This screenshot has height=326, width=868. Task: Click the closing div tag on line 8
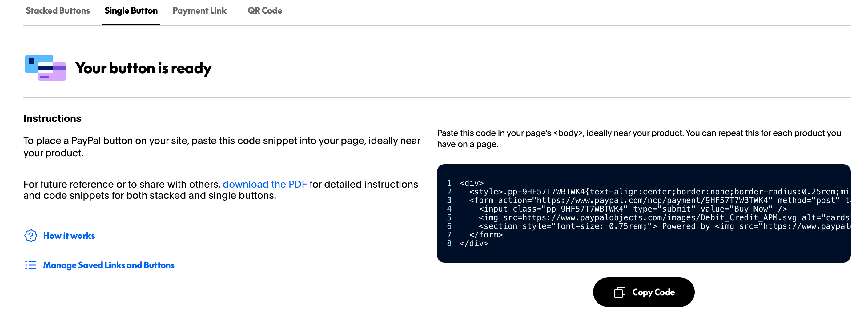pos(474,244)
